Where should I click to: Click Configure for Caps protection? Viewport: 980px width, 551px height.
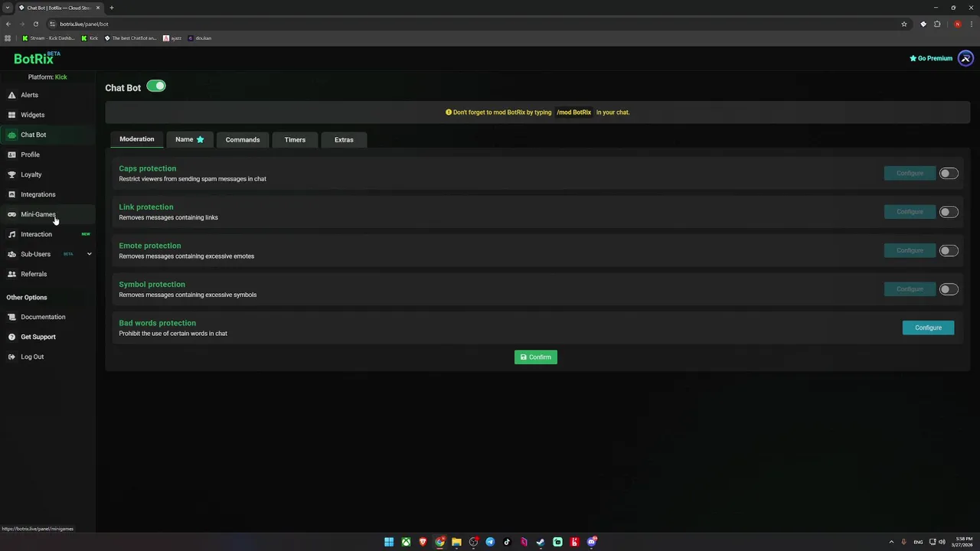910,173
